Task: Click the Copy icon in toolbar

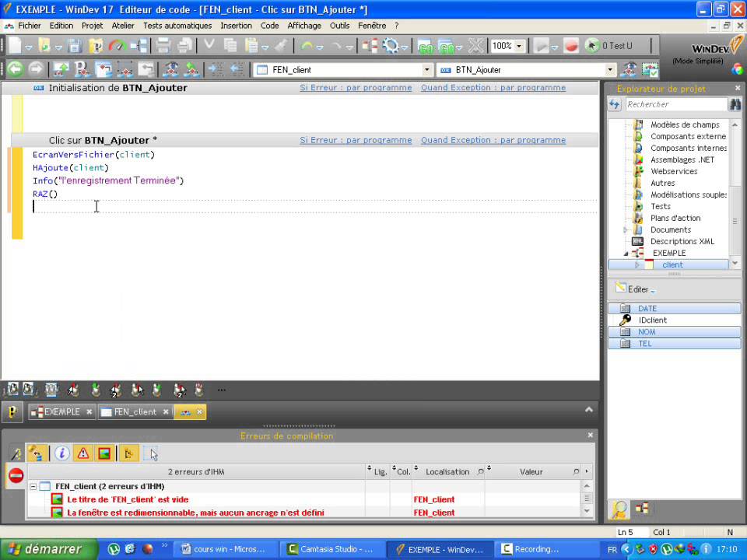Action: pyautogui.click(x=230, y=46)
